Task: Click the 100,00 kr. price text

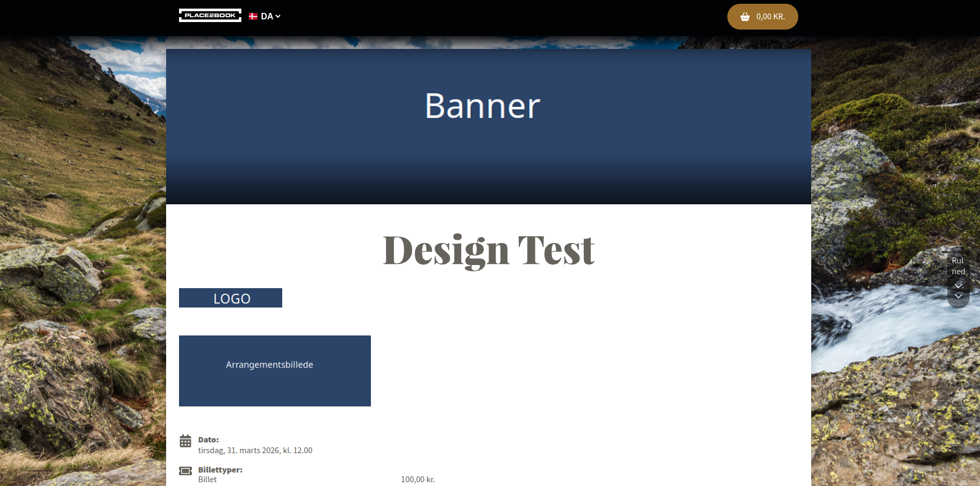Action: pyautogui.click(x=418, y=480)
